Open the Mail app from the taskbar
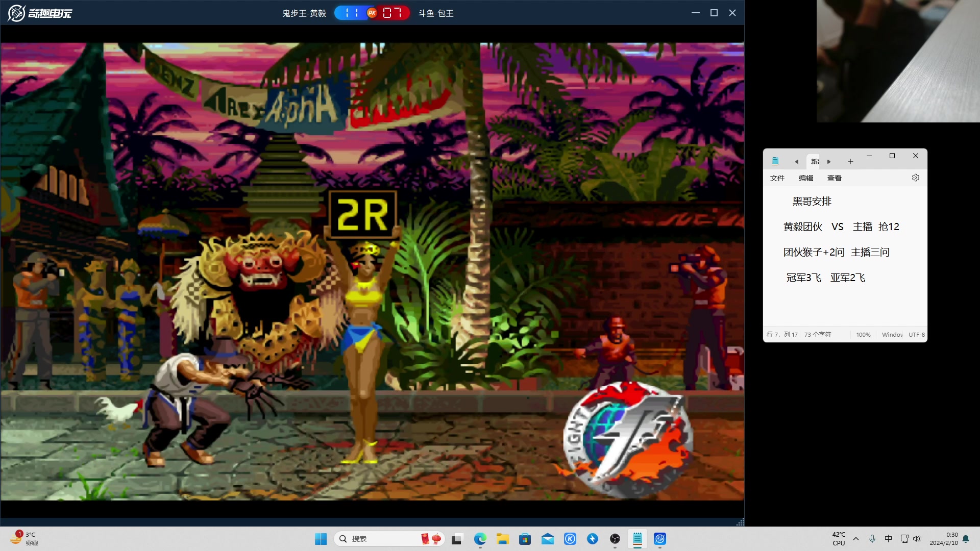 tap(548, 539)
